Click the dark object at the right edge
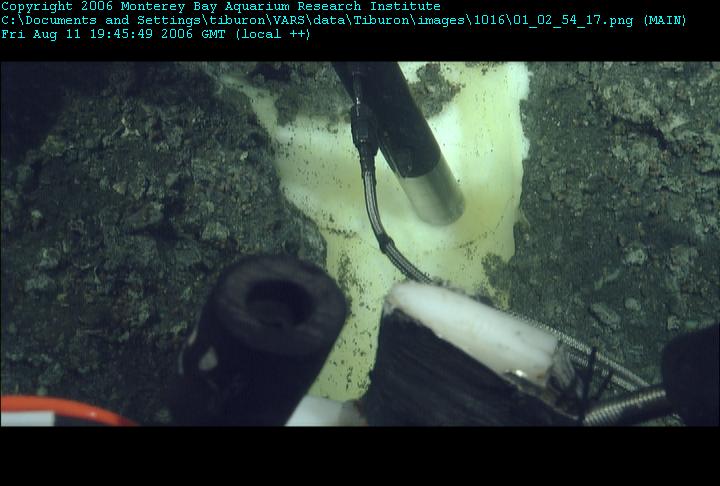Image resolution: width=720 pixels, height=486 pixels. pos(692,374)
